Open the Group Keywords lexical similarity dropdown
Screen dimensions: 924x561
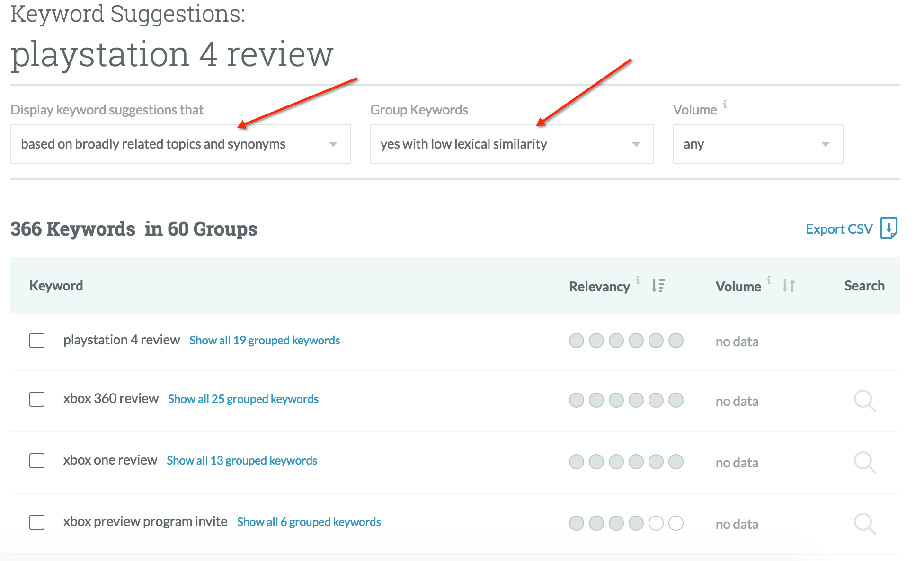coord(512,144)
